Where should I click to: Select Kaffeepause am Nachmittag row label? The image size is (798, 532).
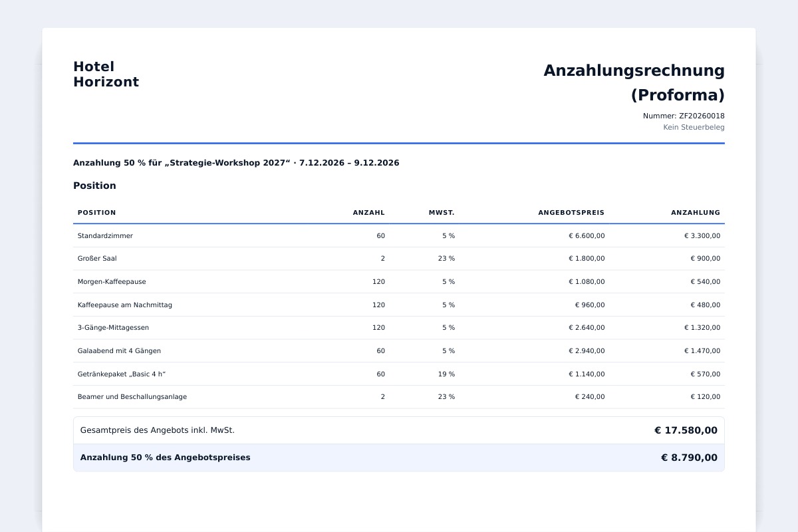pyautogui.click(x=125, y=305)
